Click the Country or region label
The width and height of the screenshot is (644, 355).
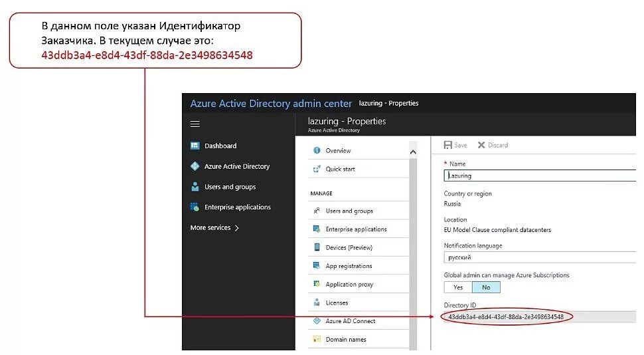tap(468, 193)
